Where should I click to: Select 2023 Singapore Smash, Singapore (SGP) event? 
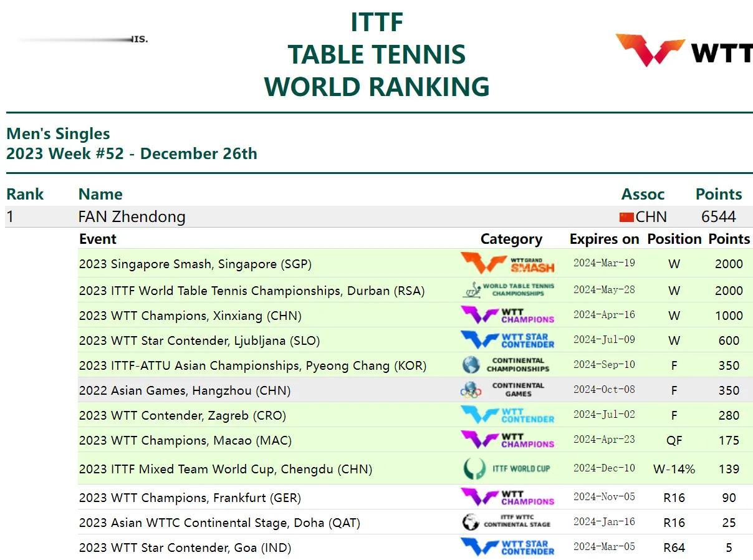click(195, 264)
